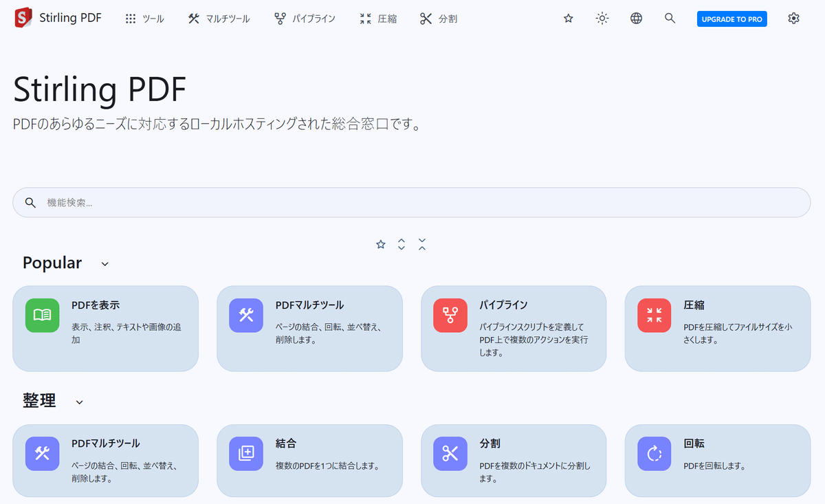Image resolution: width=825 pixels, height=504 pixels.
Task: Click the 分割 scissors card icon
Action: pyautogui.click(x=450, y=454)
